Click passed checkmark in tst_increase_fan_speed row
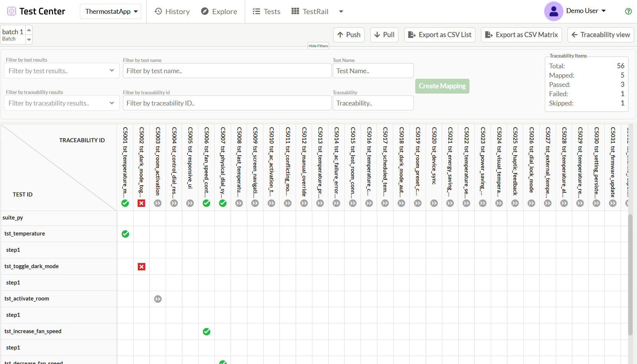 click(x=207, y=332)
